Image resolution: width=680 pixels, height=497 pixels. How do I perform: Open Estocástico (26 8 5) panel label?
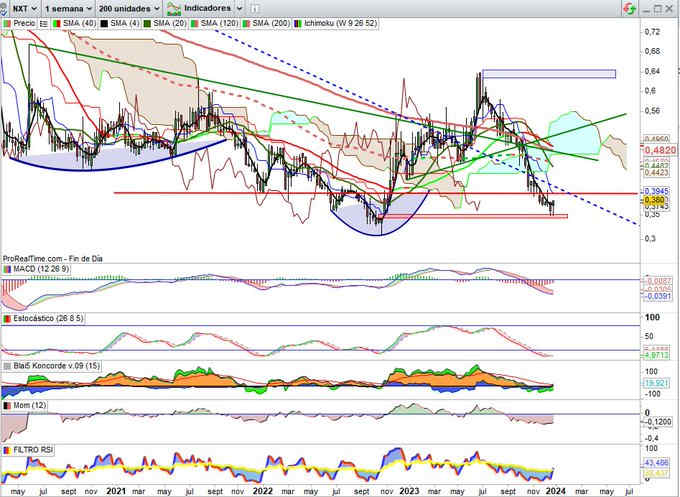pos(48,319)
